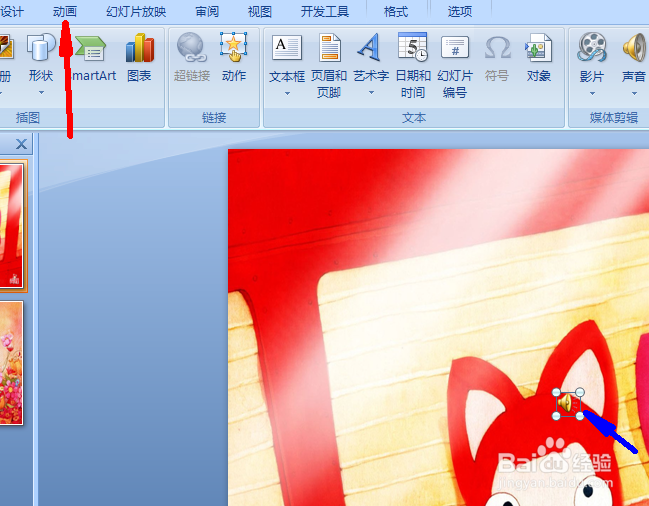Viewport: 649px width, 506px height.
Task: Select the second flower slide thumbnail
Action: [x=11, y=363]
